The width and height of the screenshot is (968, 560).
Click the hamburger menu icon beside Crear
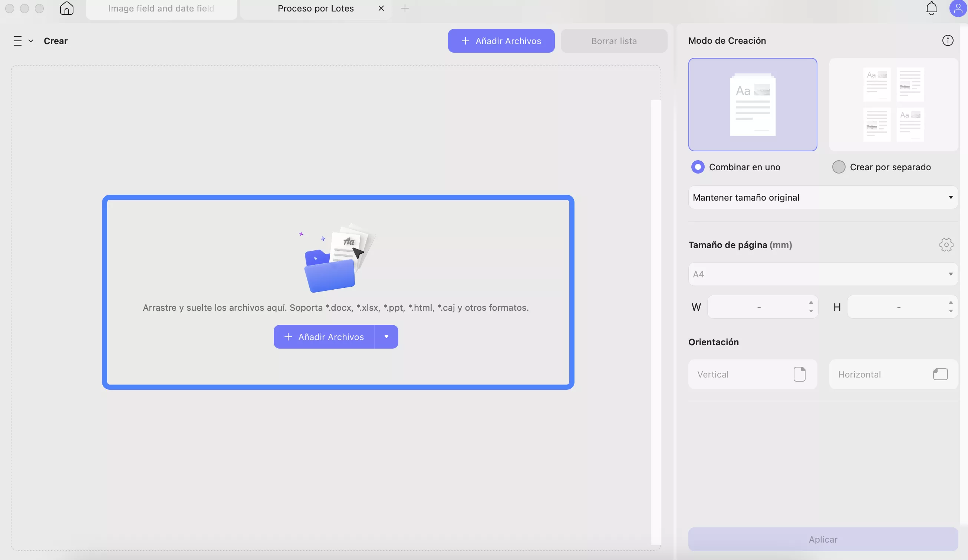[x=18, y=41]
